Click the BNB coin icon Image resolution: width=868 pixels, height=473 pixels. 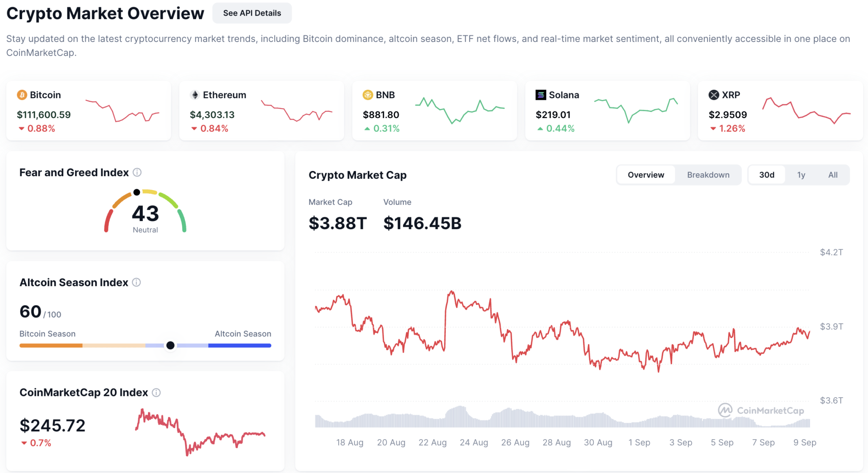[367, 95]
